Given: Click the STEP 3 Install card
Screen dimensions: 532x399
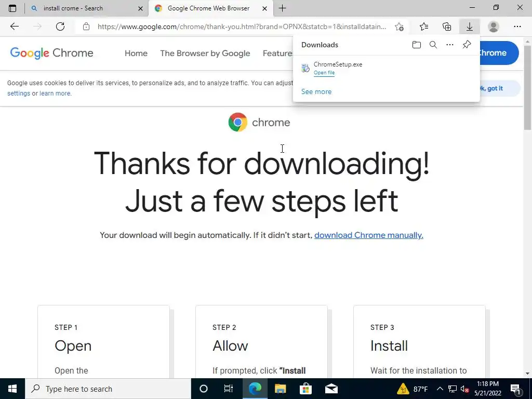Looking at the screenshot, I should pos(419,342).
